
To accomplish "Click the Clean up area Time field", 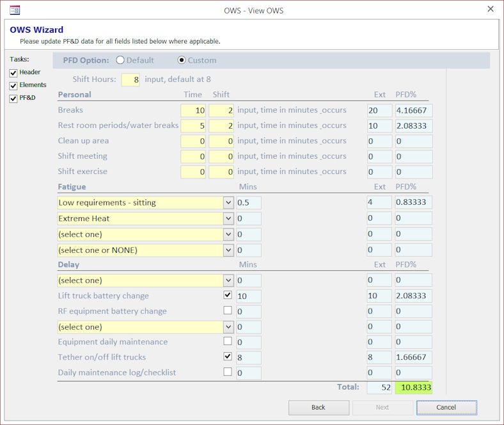I will (193, 141).
